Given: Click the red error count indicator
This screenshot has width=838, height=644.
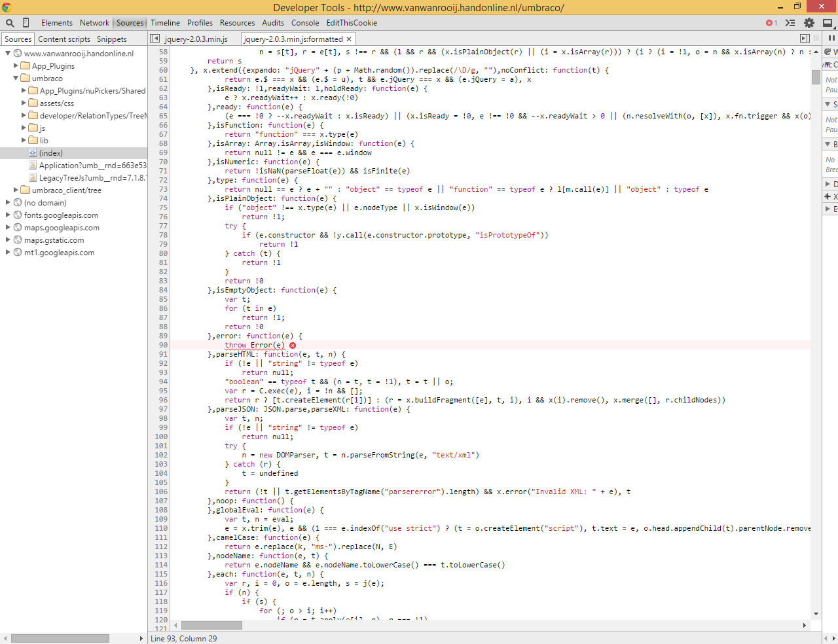Looking at the screenshot, I should coord(771,23).
